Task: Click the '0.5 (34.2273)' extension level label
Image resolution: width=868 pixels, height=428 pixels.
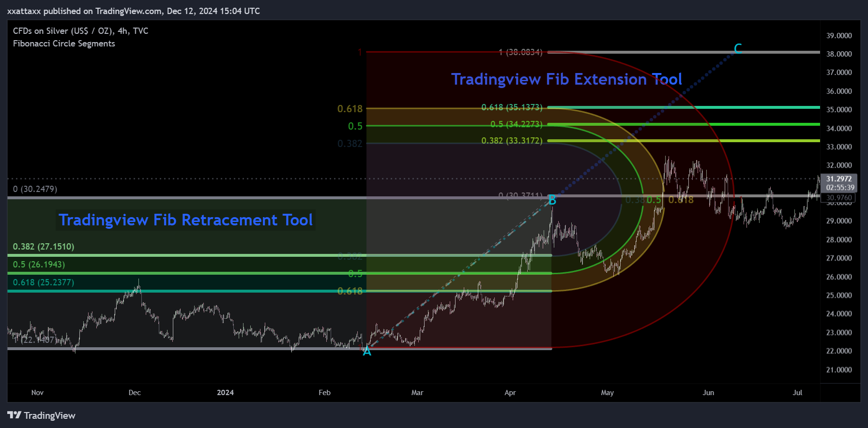Action: [516, 124]
